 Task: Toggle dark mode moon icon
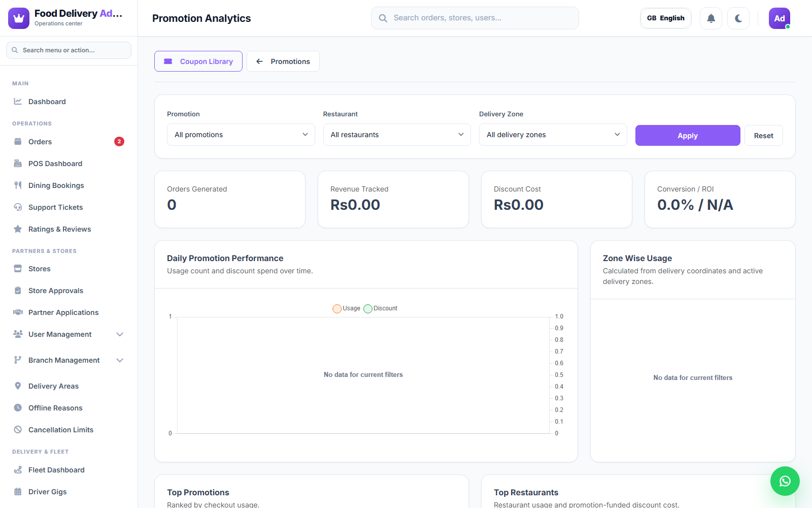738,18
